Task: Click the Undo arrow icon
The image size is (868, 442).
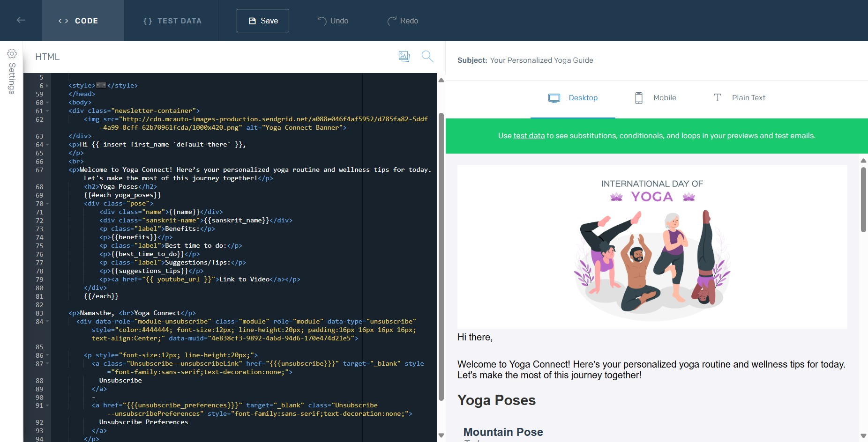Action: click(322, 20)
